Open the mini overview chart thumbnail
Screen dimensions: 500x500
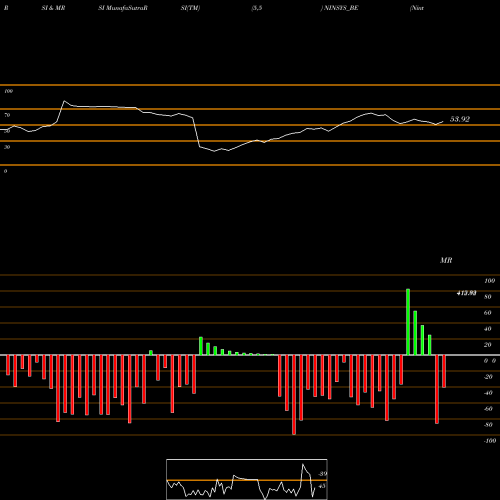click(x=247, y=479)
